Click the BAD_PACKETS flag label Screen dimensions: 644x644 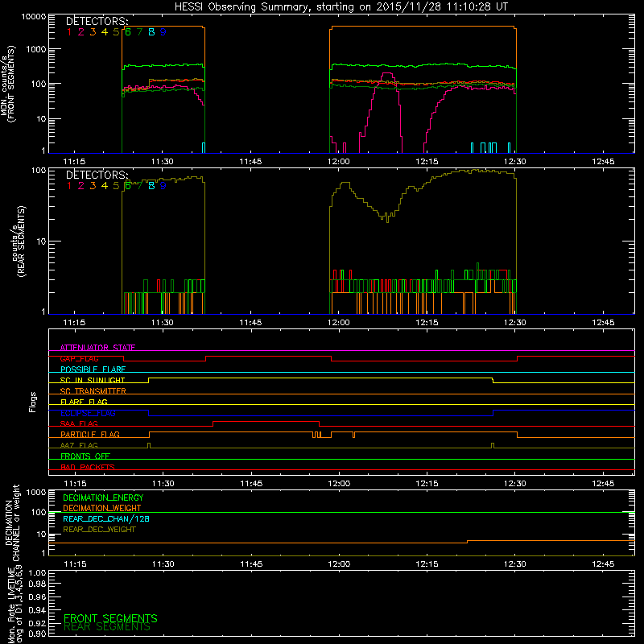pos(88,467)
